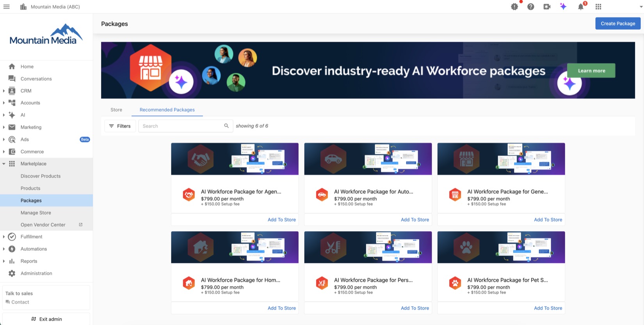Click the Home icon in sidebar

click(x=12, y=66)
